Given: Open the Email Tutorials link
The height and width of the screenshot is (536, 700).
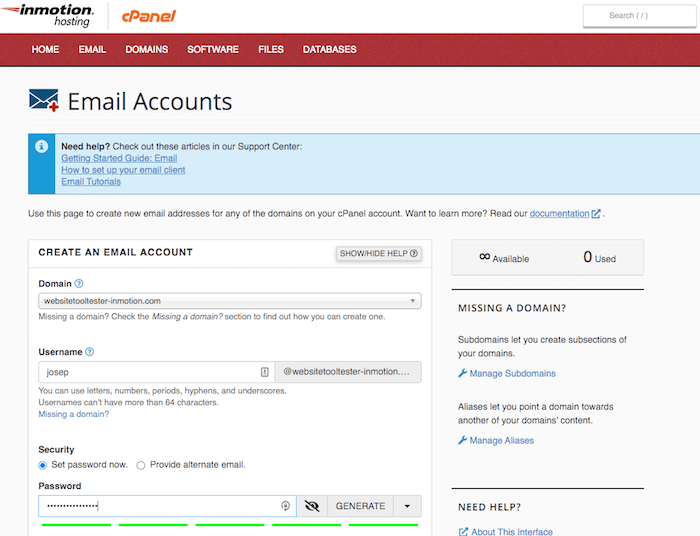Looking at the screenshot, I should (91, 181).
